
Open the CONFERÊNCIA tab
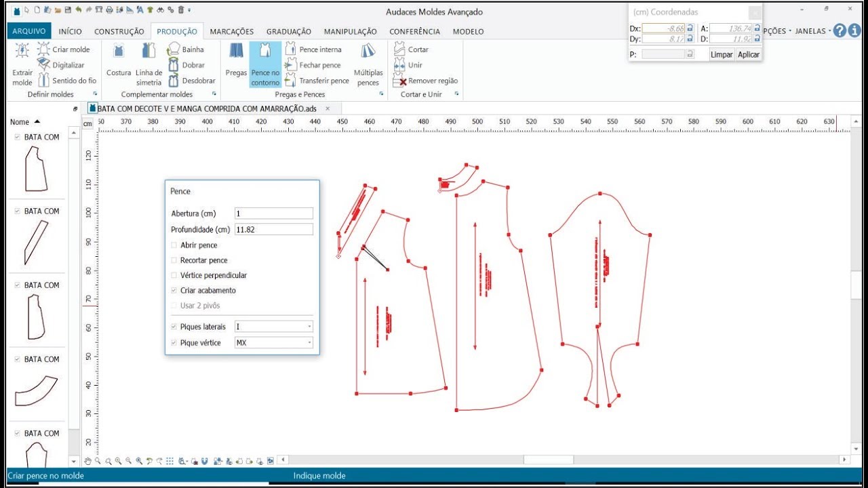click(415, 31)
